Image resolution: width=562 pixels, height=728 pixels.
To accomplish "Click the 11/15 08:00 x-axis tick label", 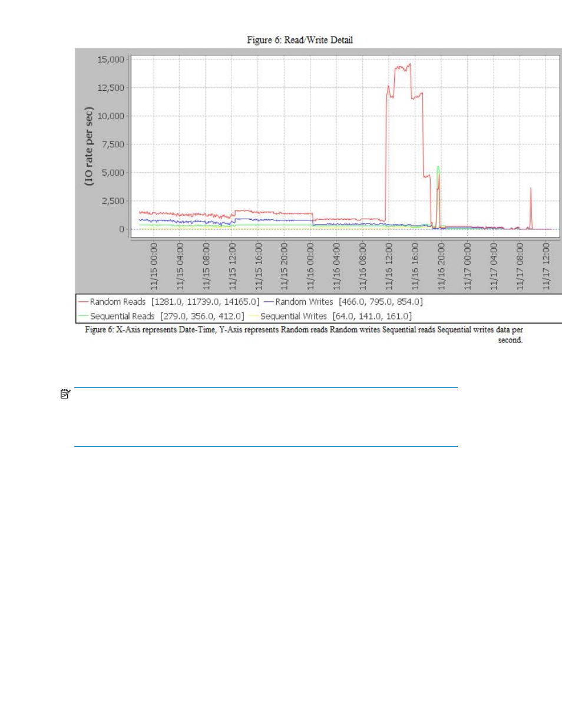I will tap(206, 266).
